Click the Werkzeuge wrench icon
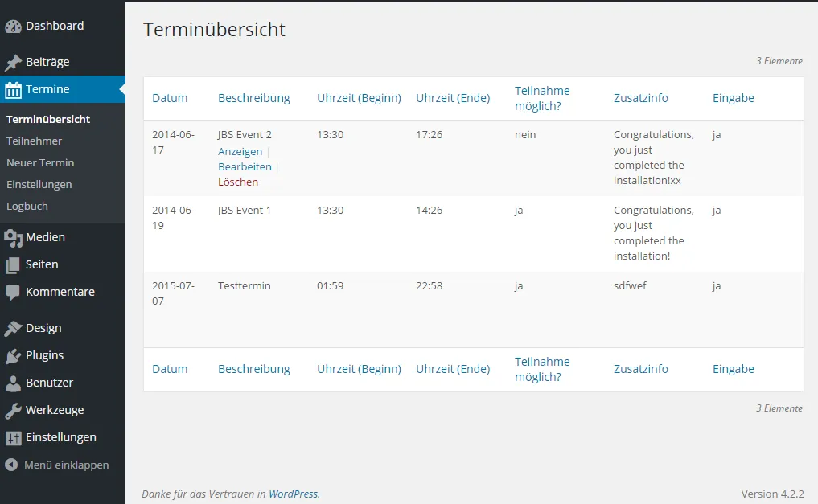The image size is (818, 504). (x=13, y=411)
